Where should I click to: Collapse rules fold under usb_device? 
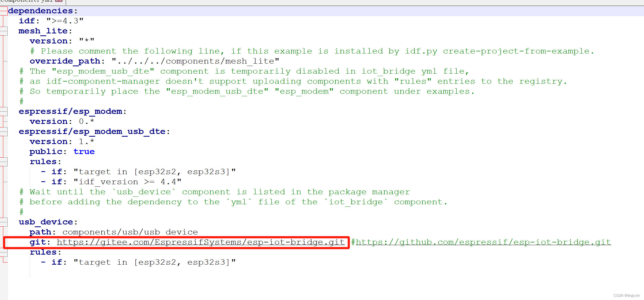pos(3,252)
